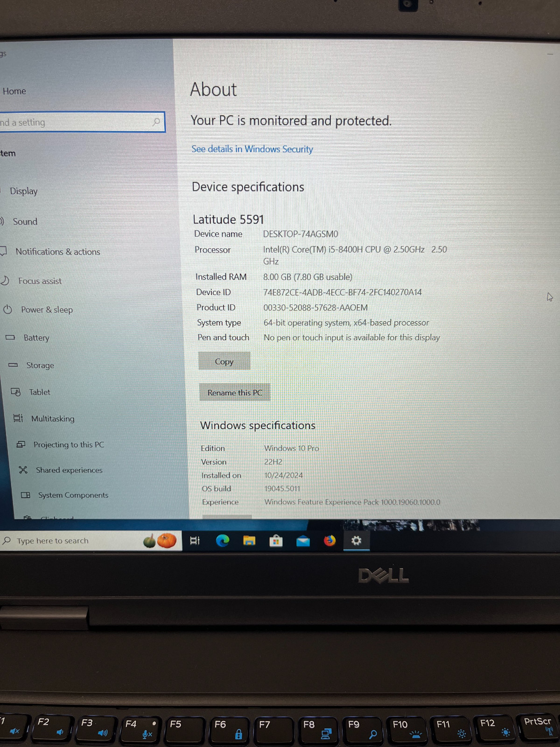The image size is (560, 747).
Task: Open Shared experiences page
Action: click(69, 470)
